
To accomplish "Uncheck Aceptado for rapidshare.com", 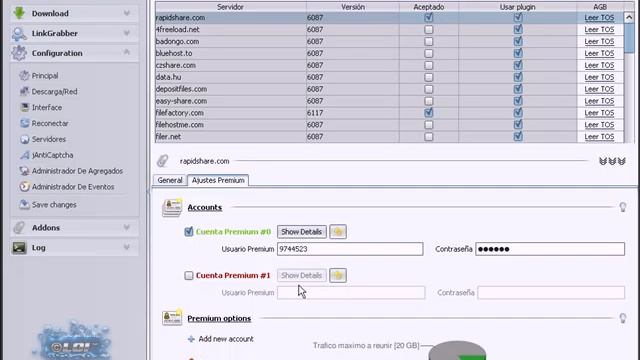I will coord(429,18).
